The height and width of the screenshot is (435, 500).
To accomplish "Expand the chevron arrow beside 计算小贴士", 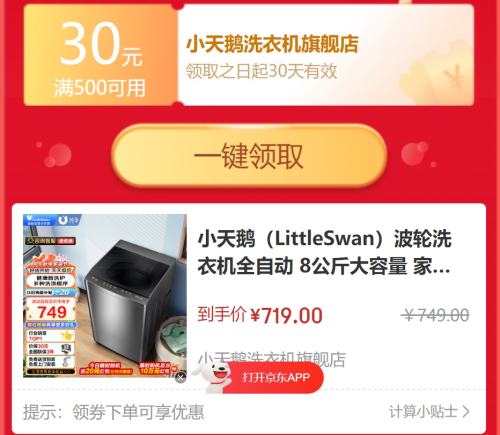I will (466, 412).
